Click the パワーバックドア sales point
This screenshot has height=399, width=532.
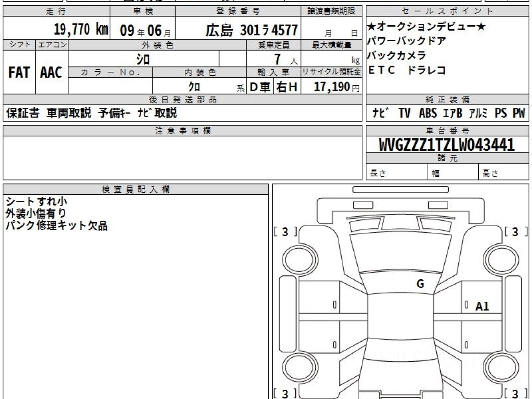coord(407,41)
